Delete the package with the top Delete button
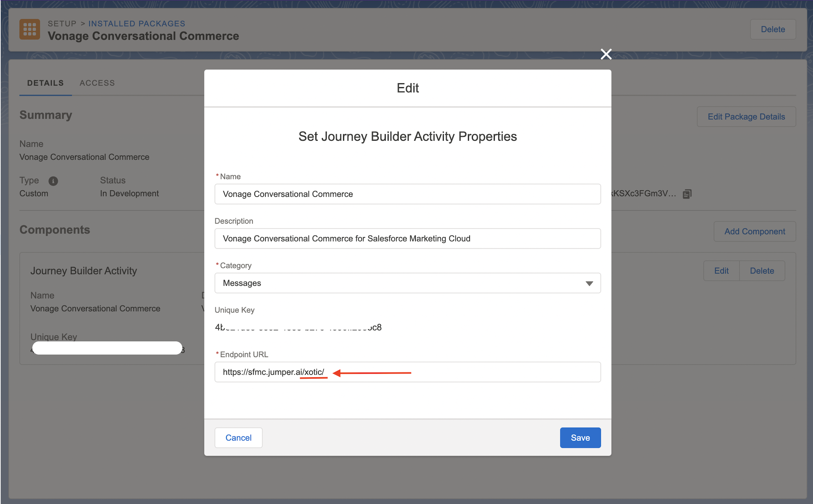 (x=773, y=29)
